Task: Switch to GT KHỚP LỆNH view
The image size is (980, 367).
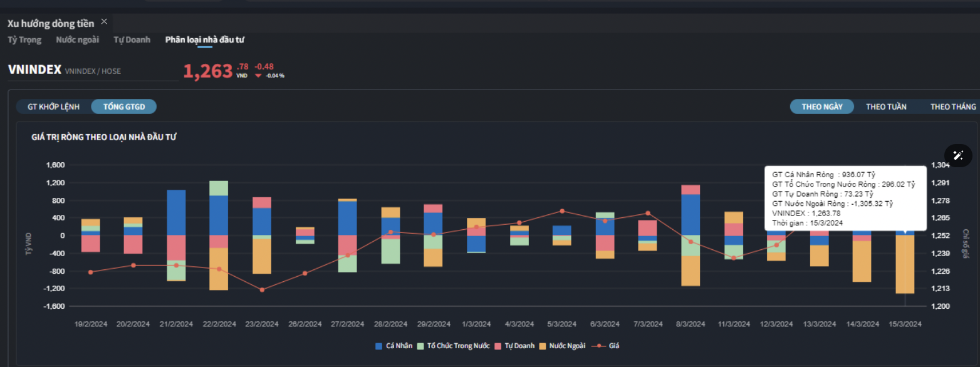Action: (x=53, y=106)
